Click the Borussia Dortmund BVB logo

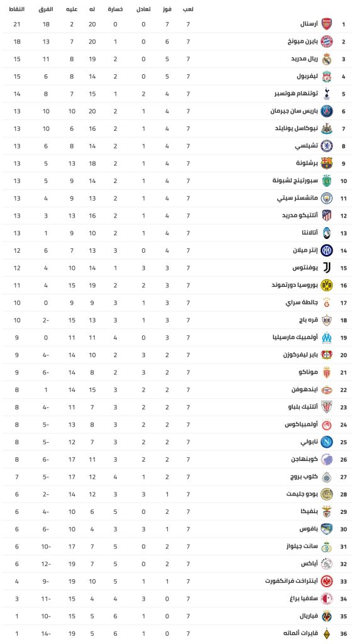coord(326,285)
